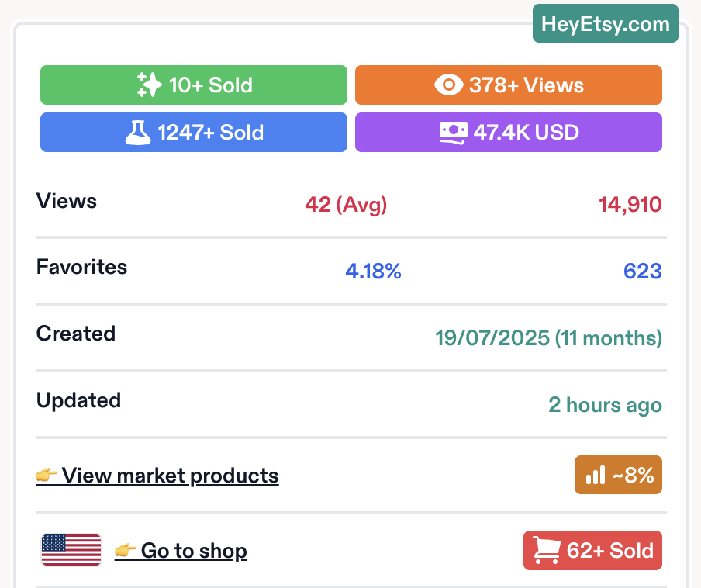Click the Created row label
The width and height of the screenshot is (701, 588).
click(x=75, y=334)
